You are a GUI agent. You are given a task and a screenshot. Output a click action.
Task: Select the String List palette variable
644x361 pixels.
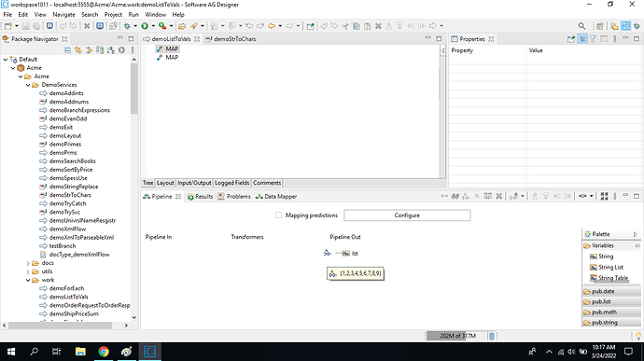point(607,267)
